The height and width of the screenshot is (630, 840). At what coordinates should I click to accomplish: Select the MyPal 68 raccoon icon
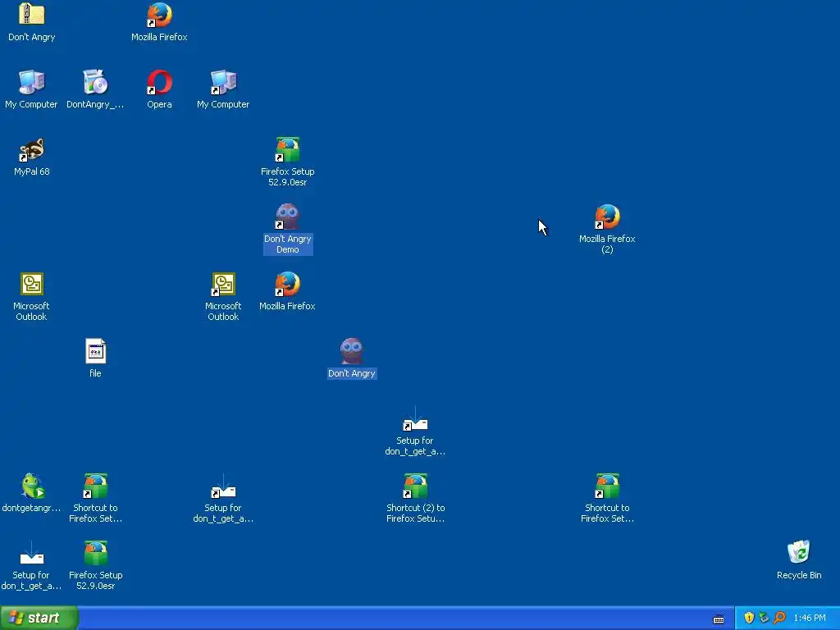(32, 149)
